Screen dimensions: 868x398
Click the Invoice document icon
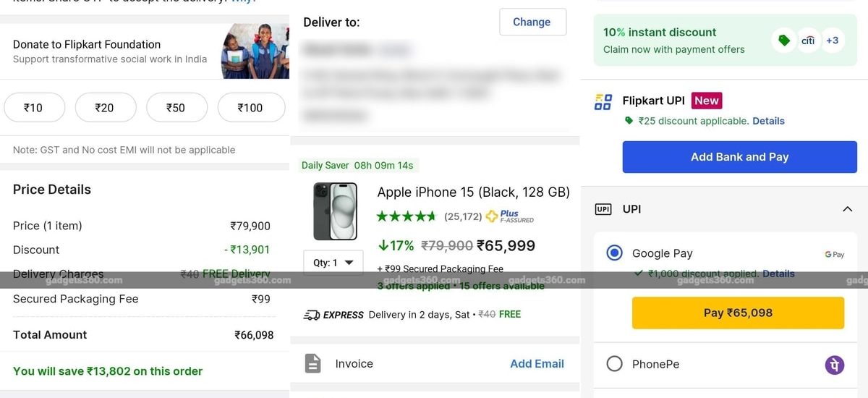312,363
